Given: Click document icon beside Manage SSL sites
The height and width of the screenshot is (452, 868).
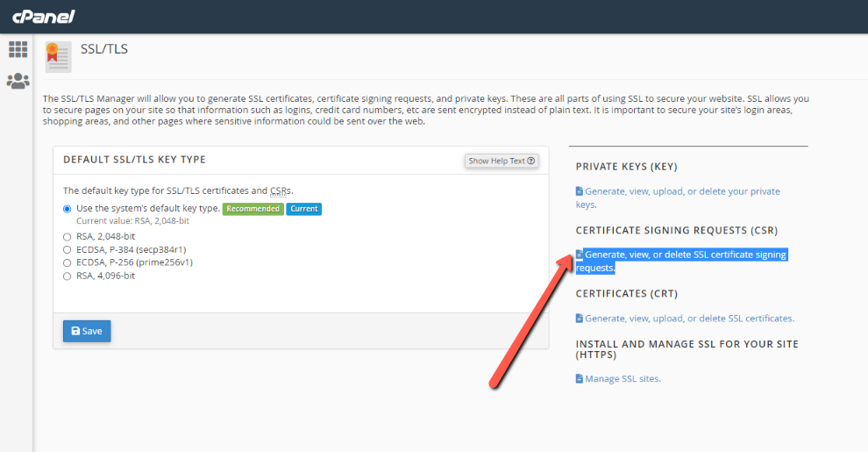Looking at the screenshot, I should tap(579, 378).
